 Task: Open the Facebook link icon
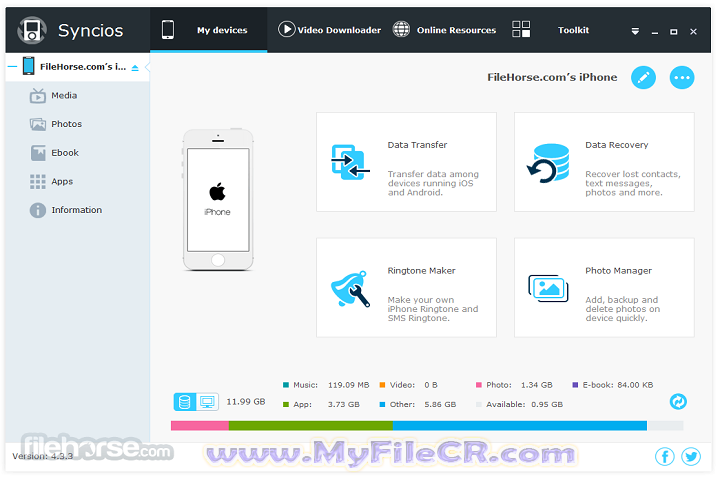coord(664,457)
